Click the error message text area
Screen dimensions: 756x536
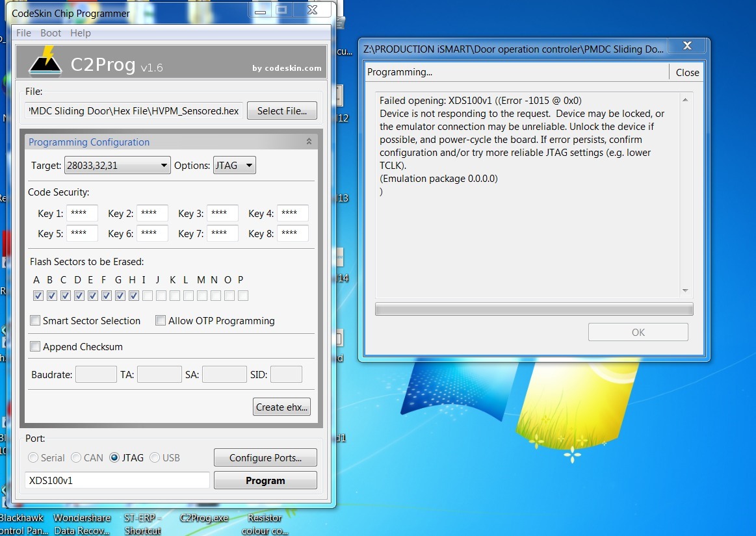pyautogui.click(x=527, y=195)
